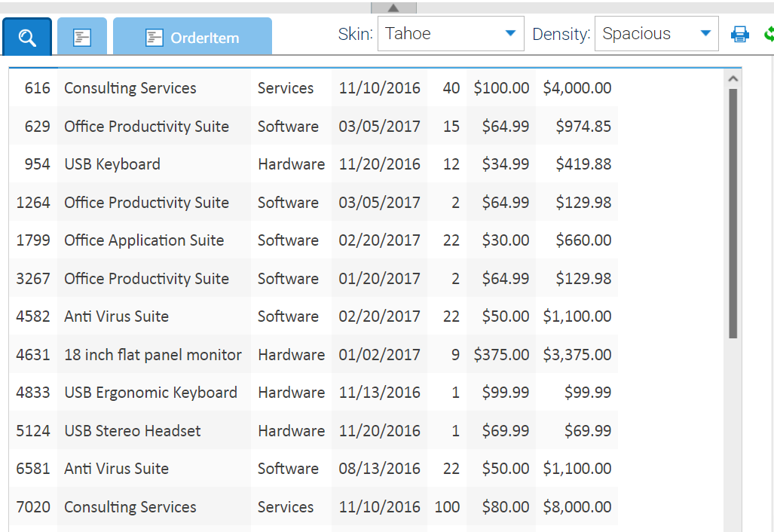
Task: Select USB Stereo Headset row
Action: click(132, 431)
